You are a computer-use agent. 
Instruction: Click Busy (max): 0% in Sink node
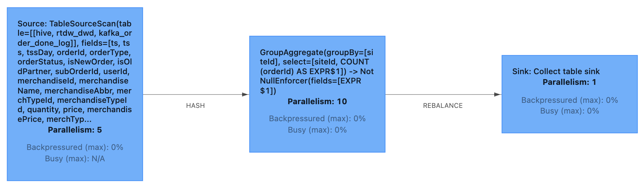(569, 111)
